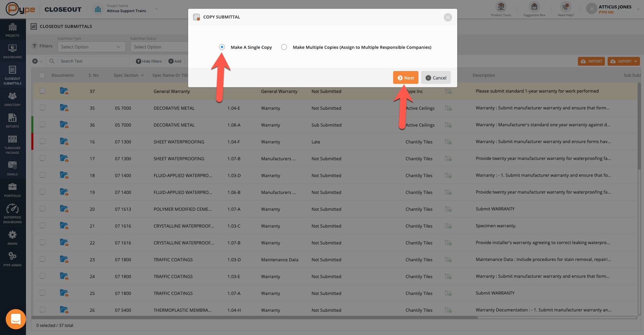
Task: Sort by the Spec Section column
Action: pos(128,75)
